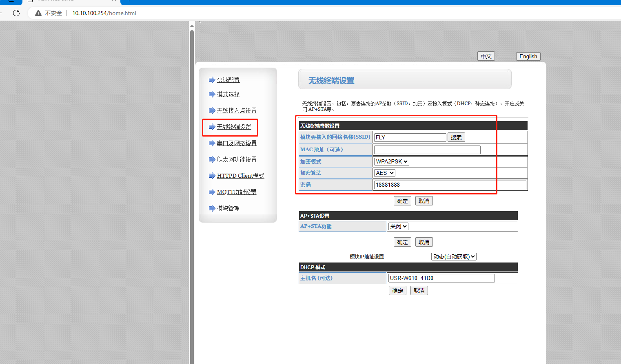Click arrow icon beside 模式选择
Screen dimensions: 621x364
tap(212, 94)
